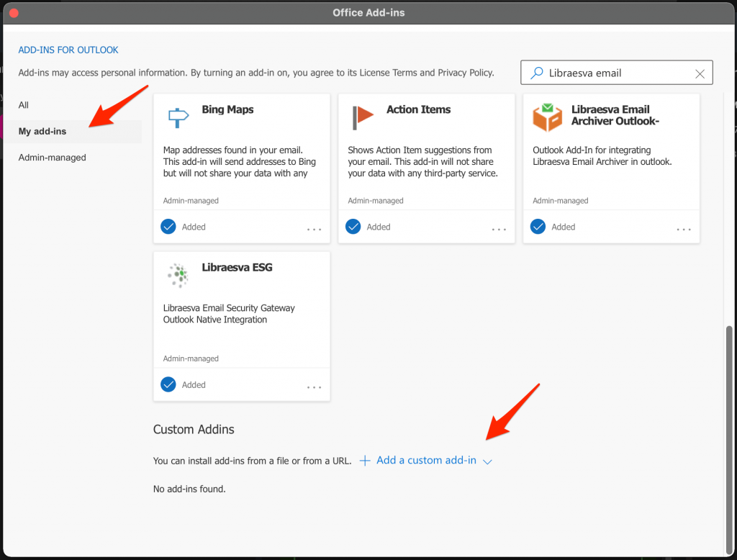Click the Action Items flag icon
Viewport: 737px width, 560px height.
363,117
